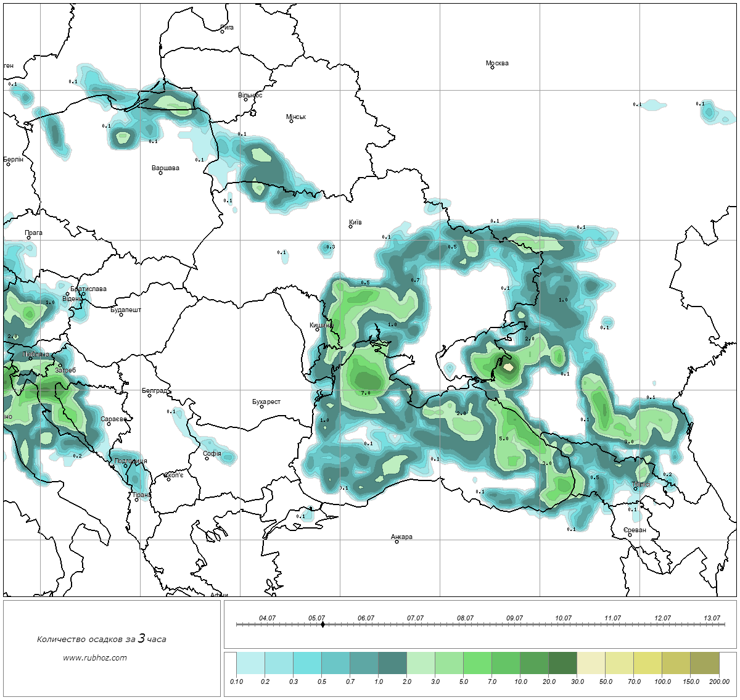
Task: Click the legend swatch between 5.0 and 7.0
Action: (x=477, y=664)
